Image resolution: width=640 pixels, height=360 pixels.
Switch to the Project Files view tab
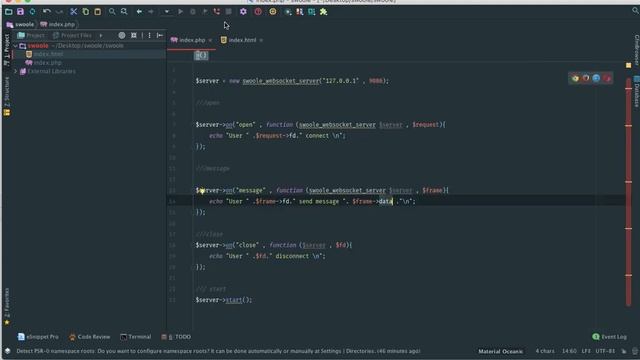pos(72,36)
